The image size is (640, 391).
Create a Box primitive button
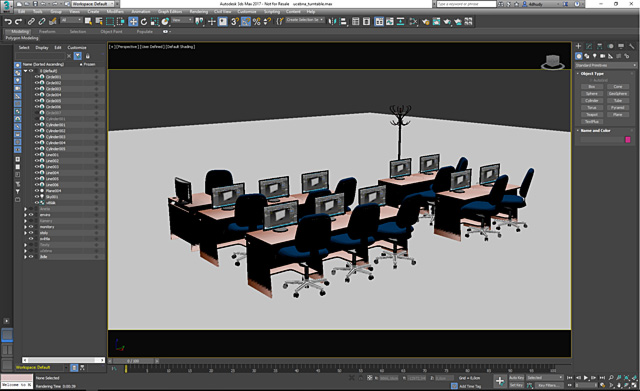(591, 87)
